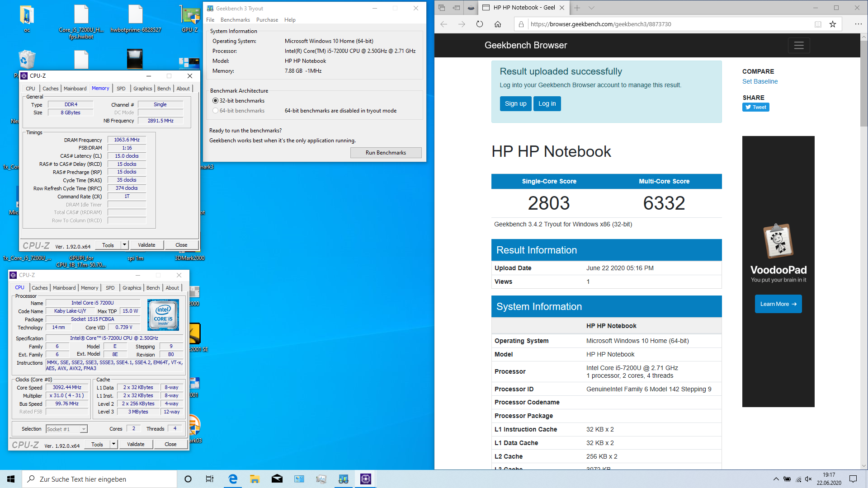The image size is (868, 488).
Task: Select the hwbotprime-6828527 desktop file
Action: pos(136,19)
